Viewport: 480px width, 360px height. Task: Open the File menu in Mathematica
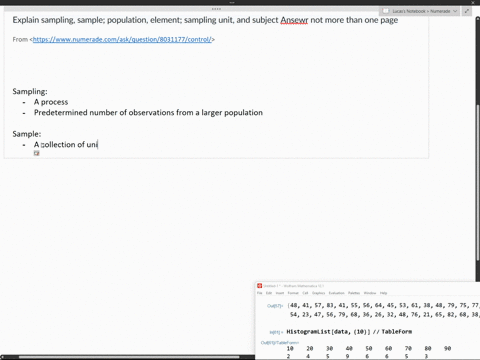(x=260, y=293)
